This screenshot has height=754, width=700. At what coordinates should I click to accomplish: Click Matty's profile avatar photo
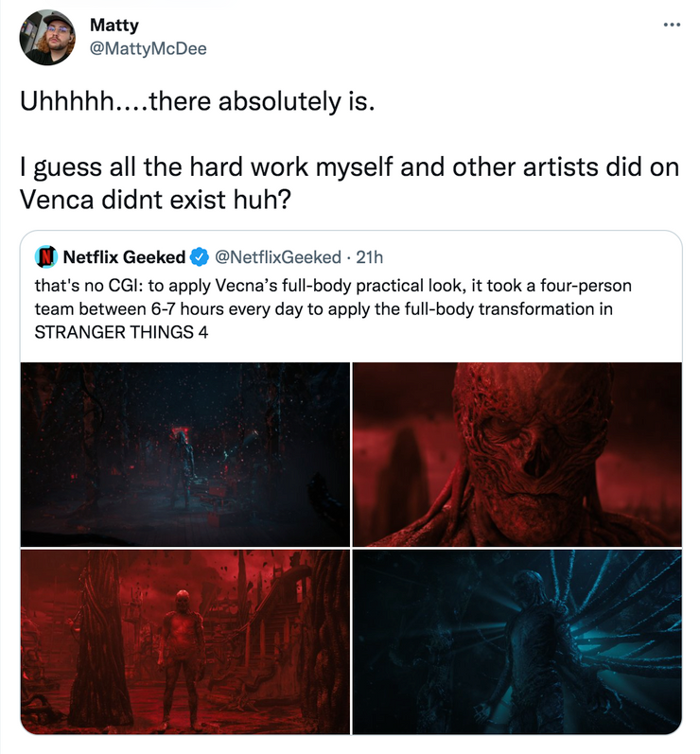pyautogui.click(x=48, y=38)
